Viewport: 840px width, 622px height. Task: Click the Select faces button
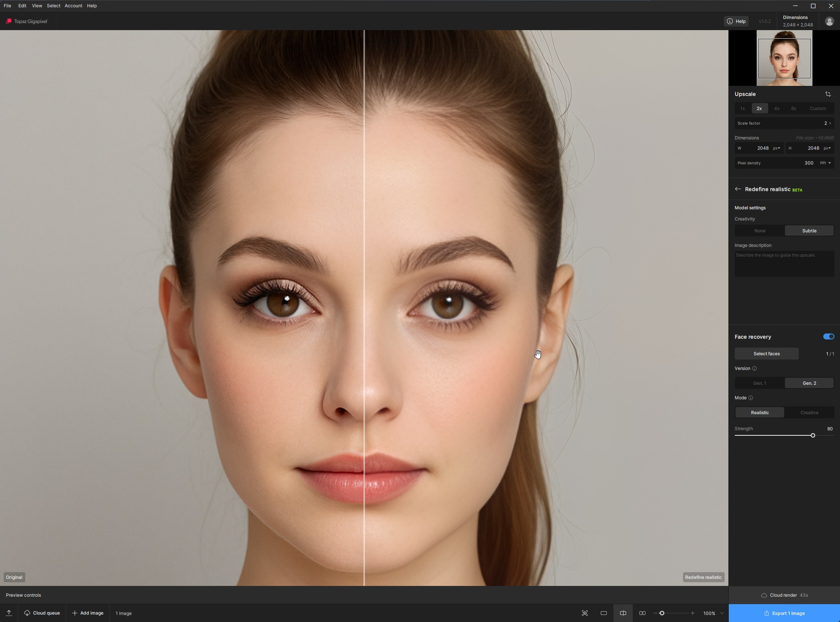click(x=766, y=354)
